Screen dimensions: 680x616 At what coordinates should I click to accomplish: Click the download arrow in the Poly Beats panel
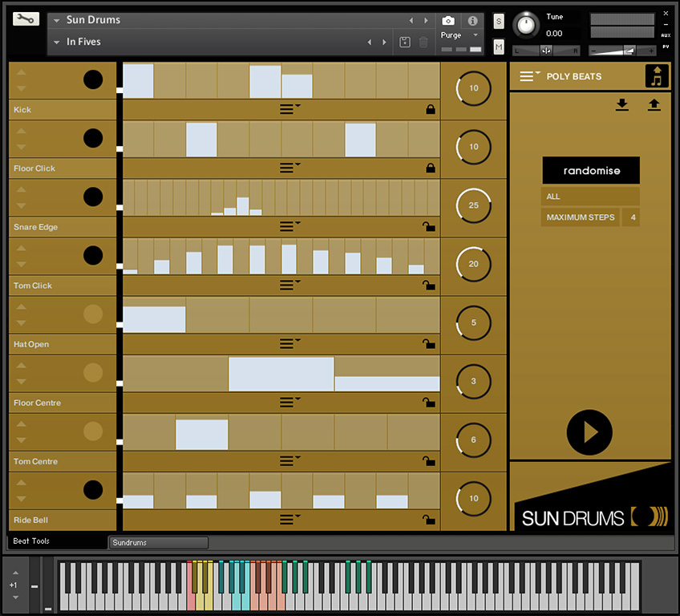click(622, 104)
